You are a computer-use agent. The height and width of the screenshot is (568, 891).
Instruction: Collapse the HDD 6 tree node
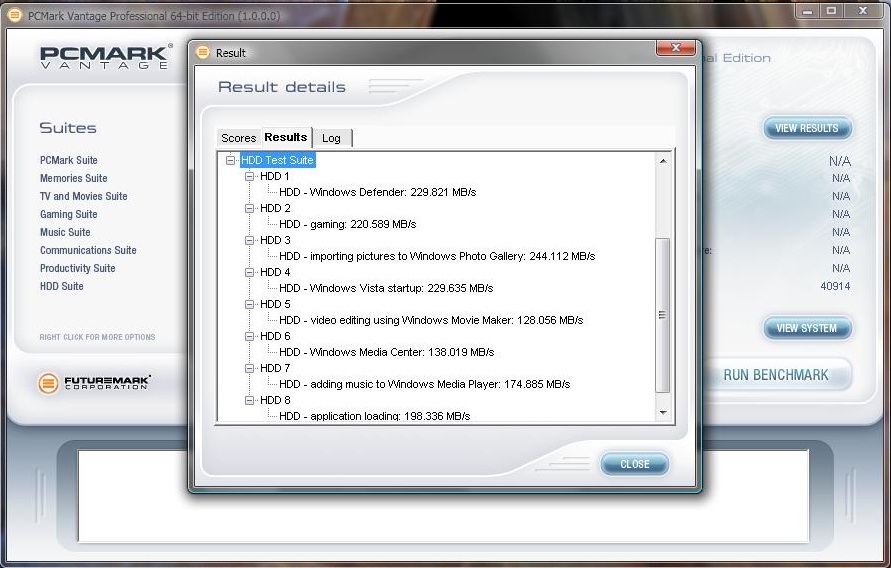[249, 336]
